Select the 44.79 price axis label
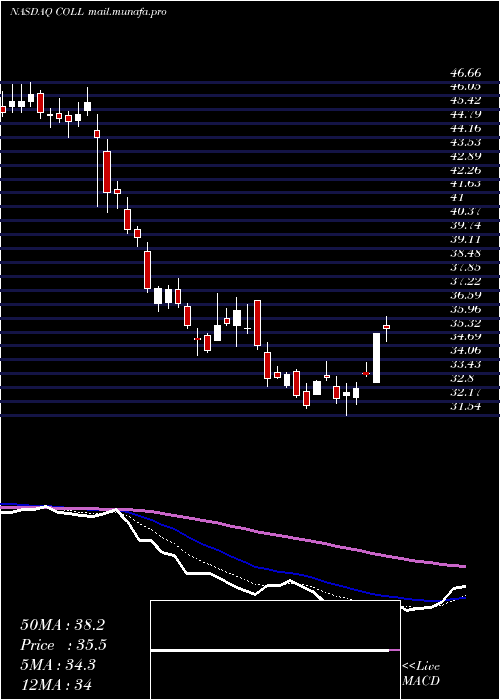500x700 pixels. pyautogui.click(x=465, y=114)
